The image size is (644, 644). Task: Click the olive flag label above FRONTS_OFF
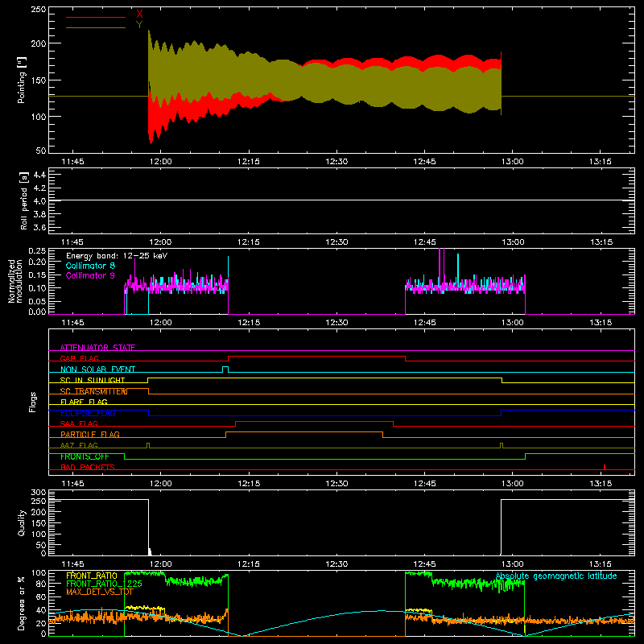[x=79, y=445]
